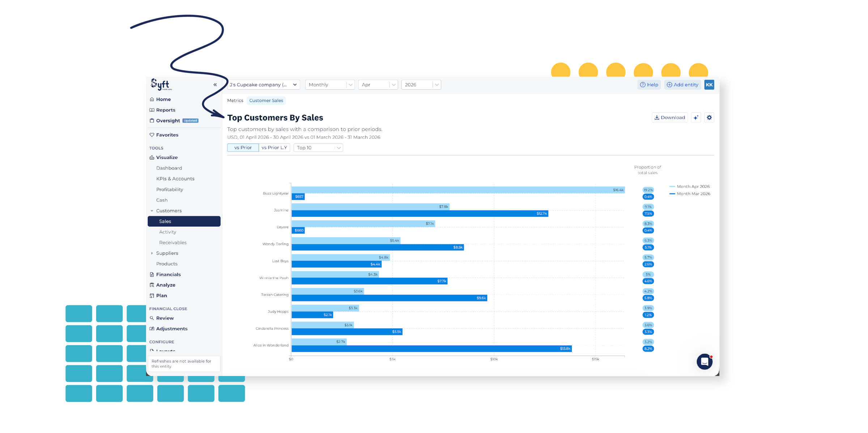Open Analyze in sidebar
Image resolution: width=868 pixels, height=433 pixels.
tap(166, 285)
